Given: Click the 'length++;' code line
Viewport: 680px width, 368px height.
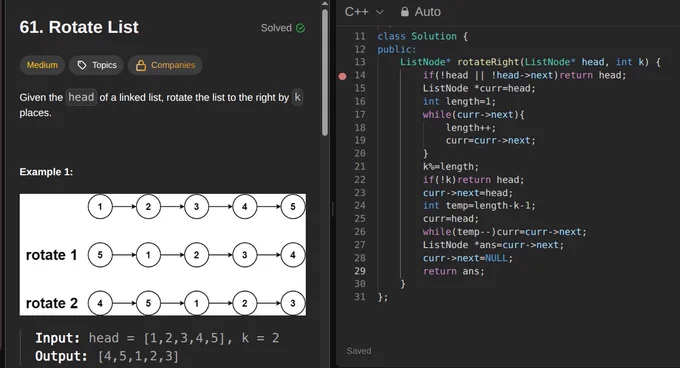Looking at the screenshot, I should coord(471,127).
